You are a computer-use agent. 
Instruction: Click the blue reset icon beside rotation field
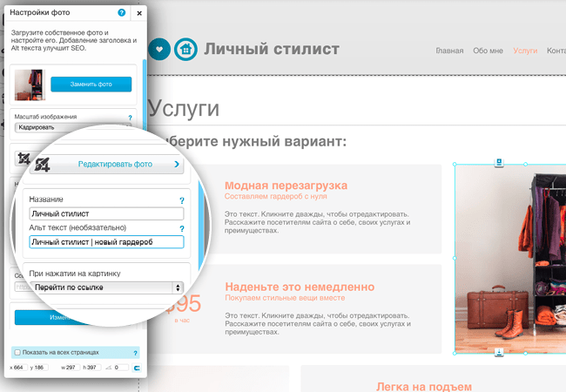(137, 368)
